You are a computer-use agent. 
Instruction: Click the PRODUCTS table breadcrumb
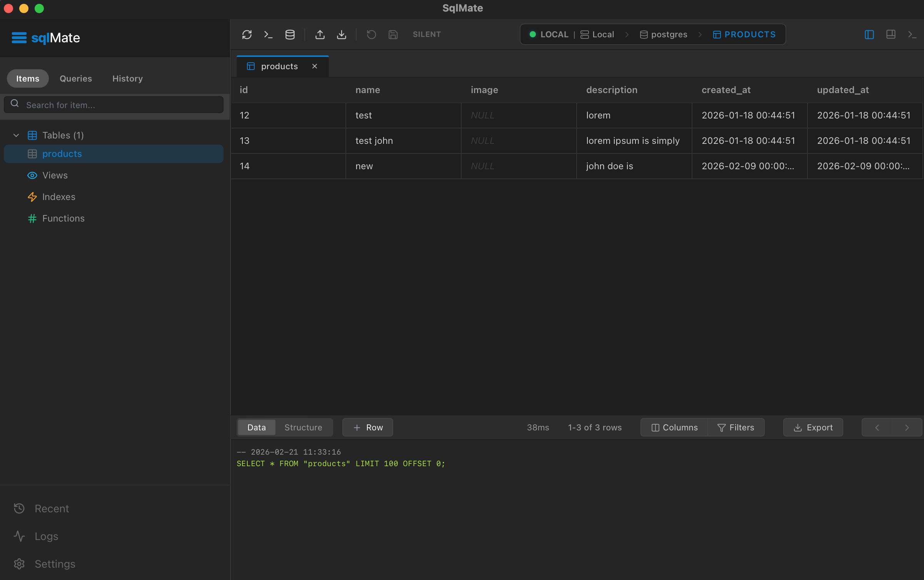(x=744, y=35)
